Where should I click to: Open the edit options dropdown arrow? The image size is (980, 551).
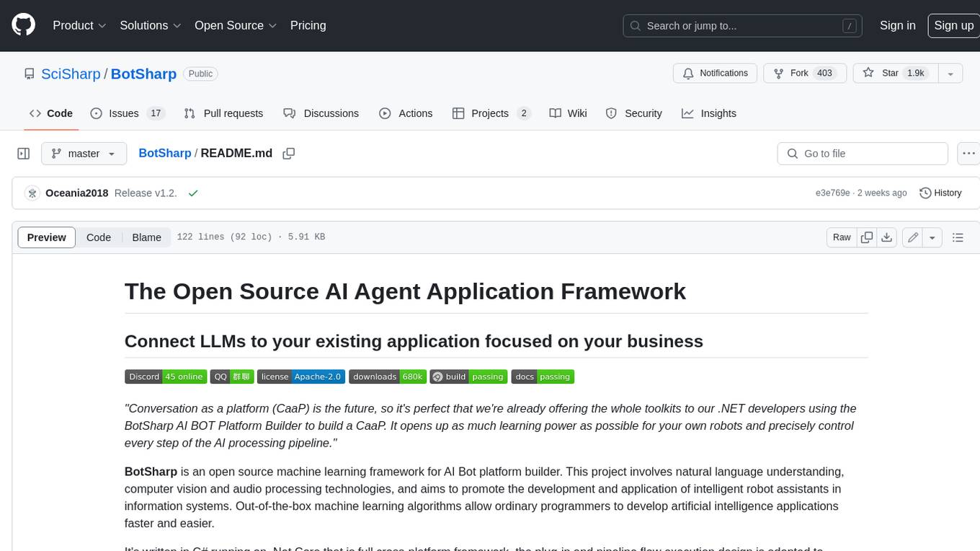tap(932, 237)
